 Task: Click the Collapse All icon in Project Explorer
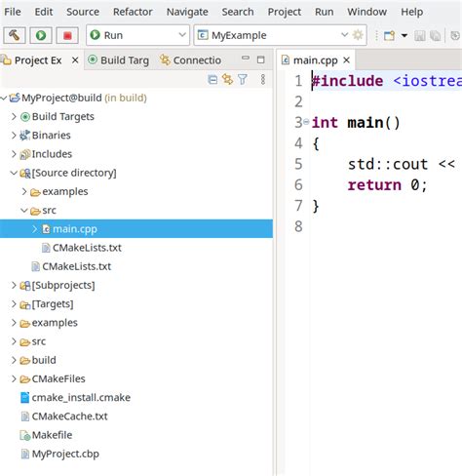pyautogui.click(x=212, y=79)
